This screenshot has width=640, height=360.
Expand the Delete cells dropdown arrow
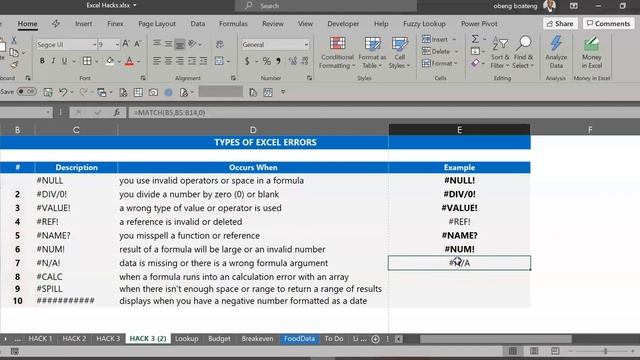point(456,51)
